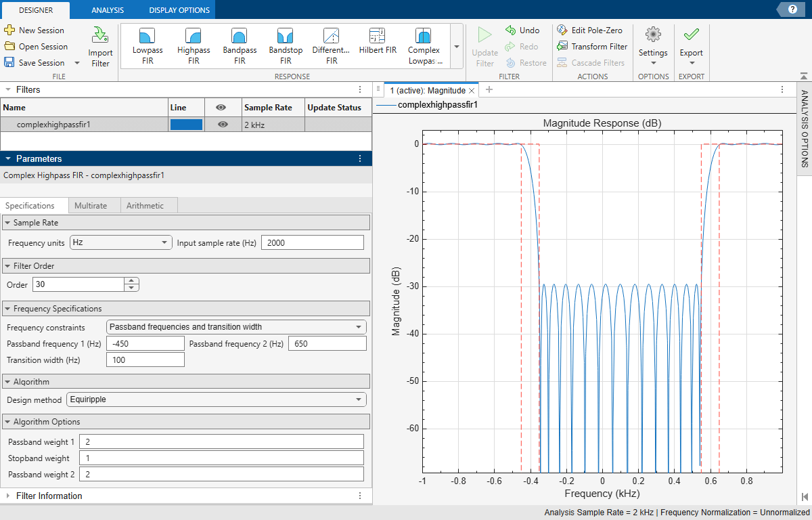Collapse the Filter Order section
812x520 pixels.
tap(7, 266)
